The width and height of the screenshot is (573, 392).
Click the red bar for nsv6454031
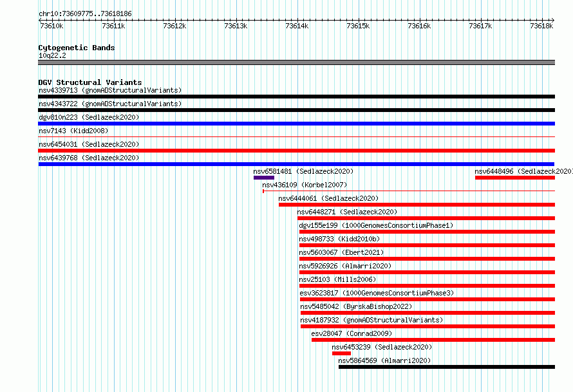coord(296,151)
